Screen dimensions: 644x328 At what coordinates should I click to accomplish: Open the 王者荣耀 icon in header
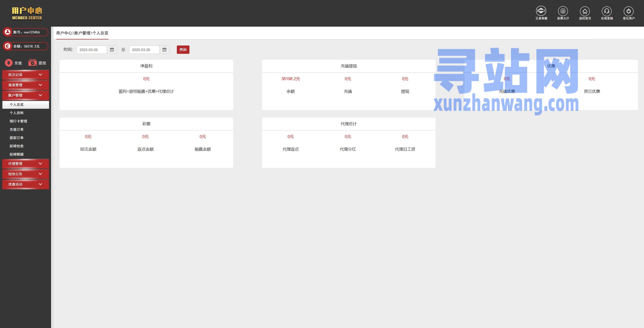point(541,11)
